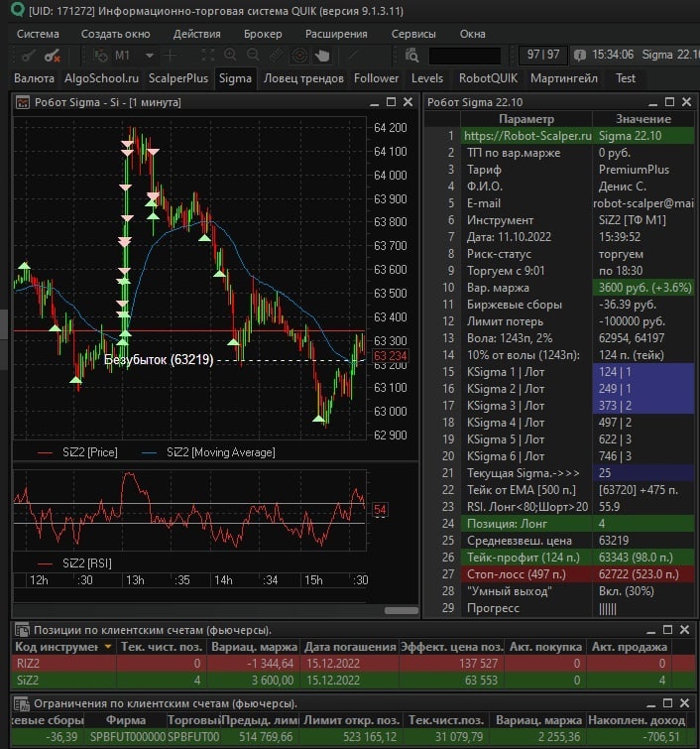
Task: Click the KSigma 2 value cell 249 | 1
Action: coord(643,389)
